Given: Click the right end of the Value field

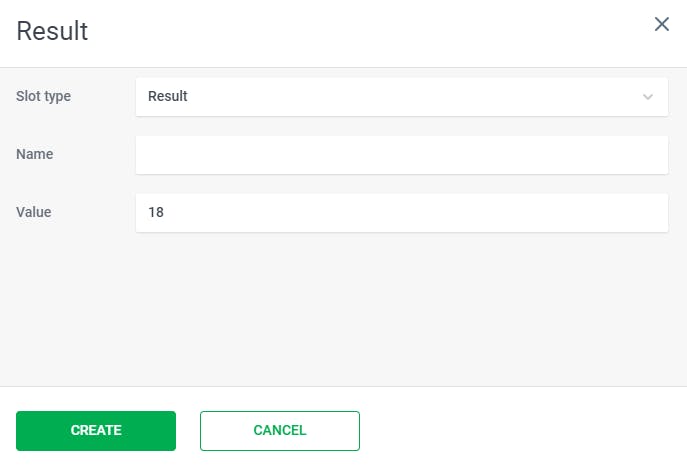Looking at the screenshot, I should click(x=650, y=213).
